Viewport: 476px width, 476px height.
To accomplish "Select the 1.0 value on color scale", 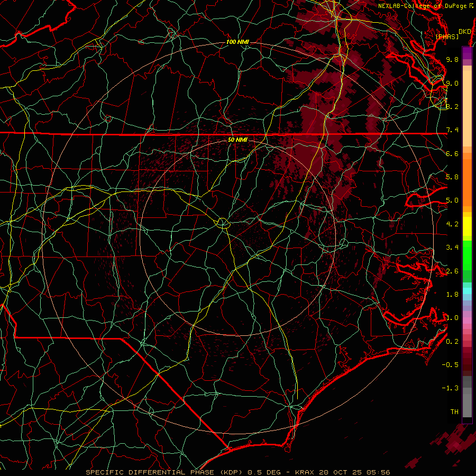I will click(452, 318).
